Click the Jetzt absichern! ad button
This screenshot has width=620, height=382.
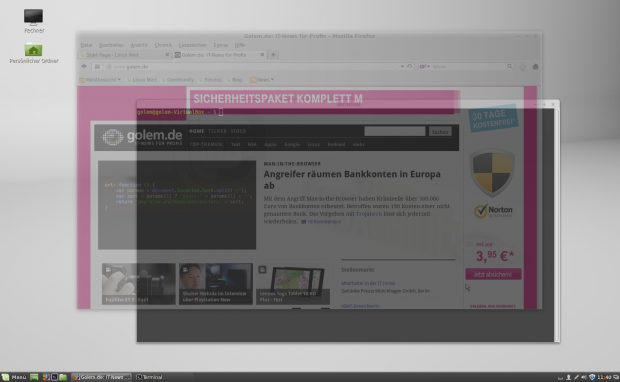493,274
